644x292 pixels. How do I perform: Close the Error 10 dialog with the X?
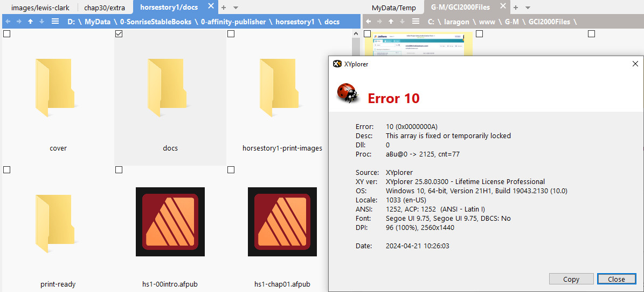(x=635, y=64)
